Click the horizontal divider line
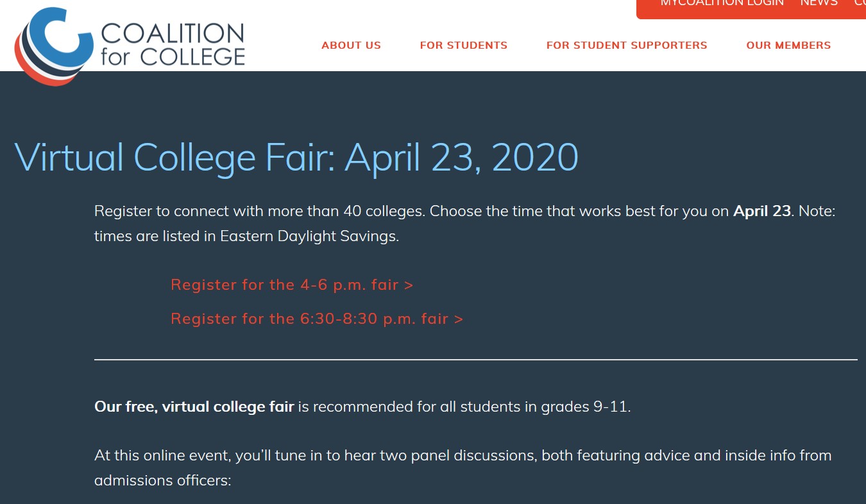Viewport: 866px width, 504px height. (476, 360)
